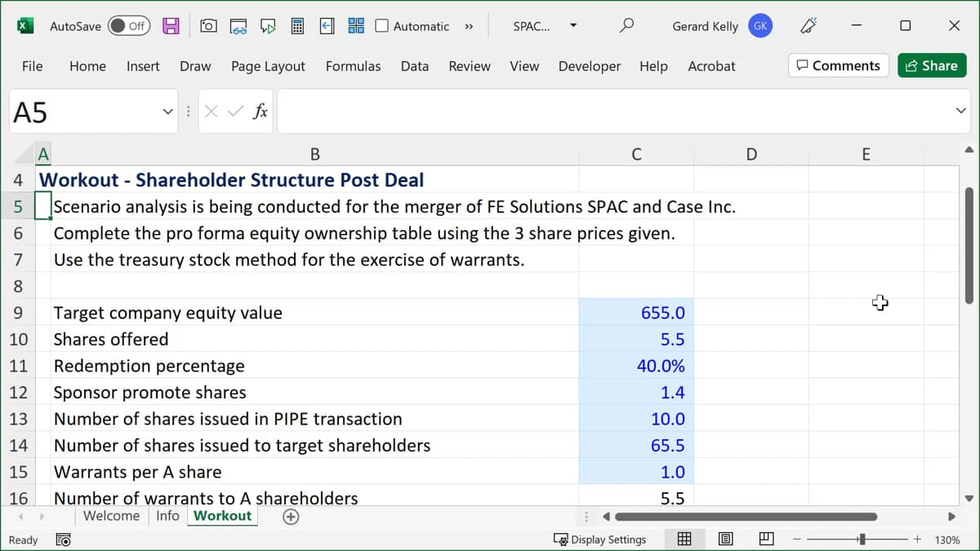Open the Insert ribbon tab

click(143, 66)
